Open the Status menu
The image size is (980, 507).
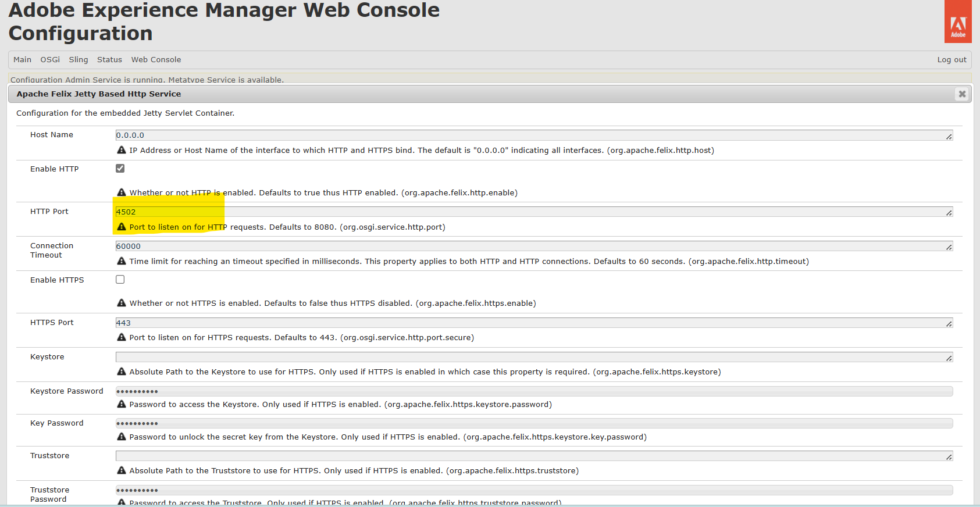pos(109,59)
